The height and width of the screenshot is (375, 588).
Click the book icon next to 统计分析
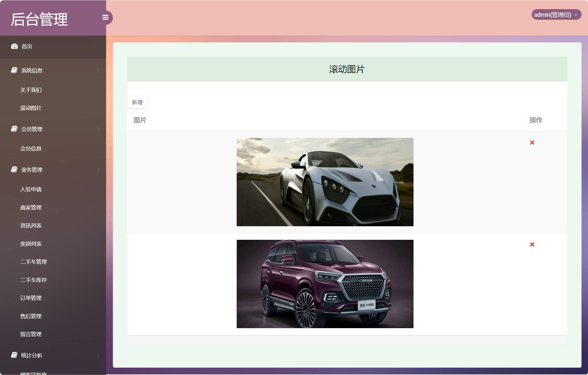(14, 355)
